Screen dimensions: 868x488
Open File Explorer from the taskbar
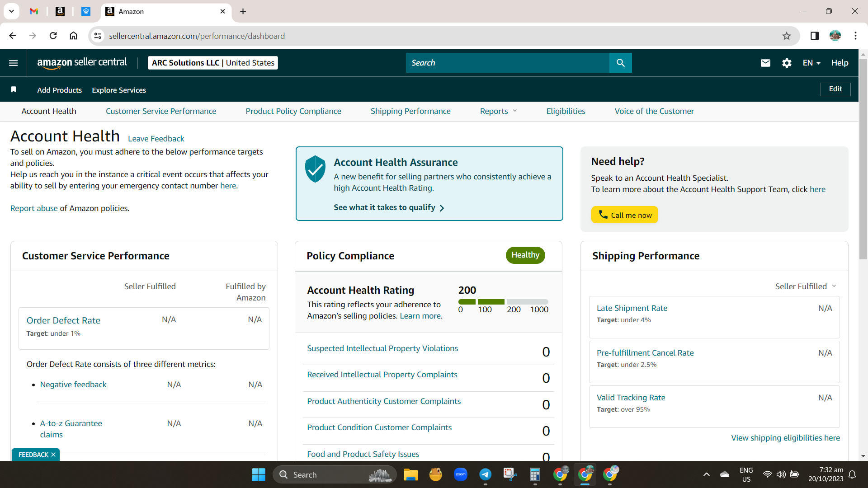tap(410, 474)
